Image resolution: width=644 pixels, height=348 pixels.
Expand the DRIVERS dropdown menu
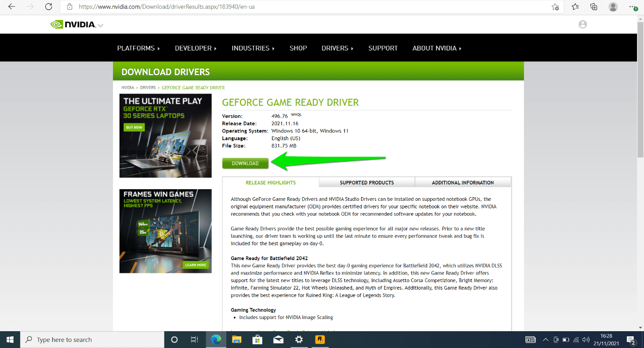pyautogui.click(x=337, y=48)
